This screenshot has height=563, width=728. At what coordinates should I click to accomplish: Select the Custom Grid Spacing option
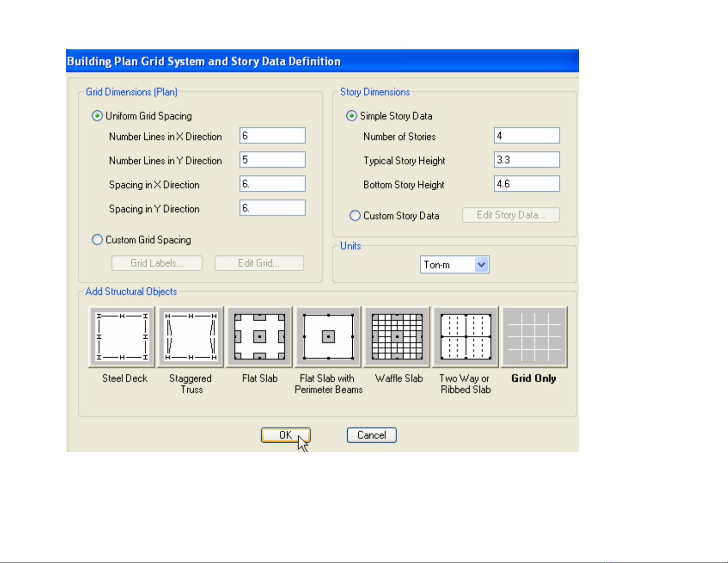point(97,240)
